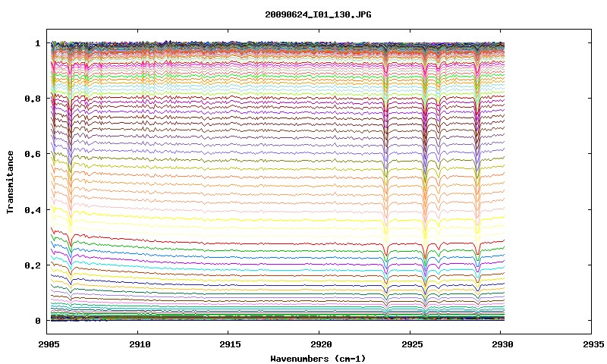This screenshot has height=364, width=607.
Task: Click the x-axis tick label 2920
Action: 321,344
